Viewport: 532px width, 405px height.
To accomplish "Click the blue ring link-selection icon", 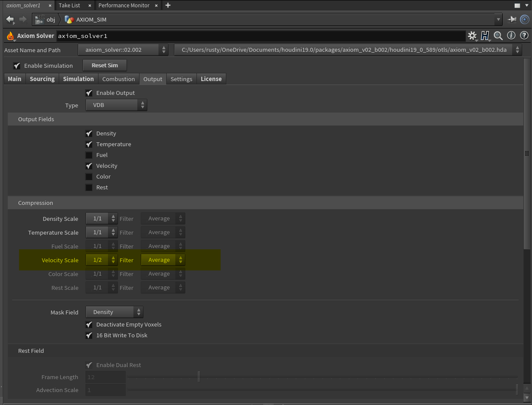I will point(524,19).
